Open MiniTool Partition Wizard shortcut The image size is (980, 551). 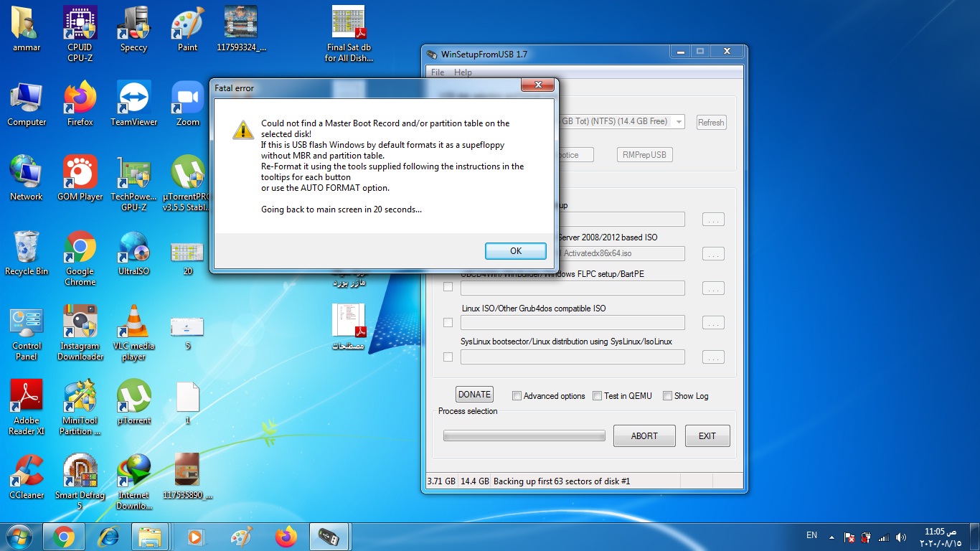point(80,408)
